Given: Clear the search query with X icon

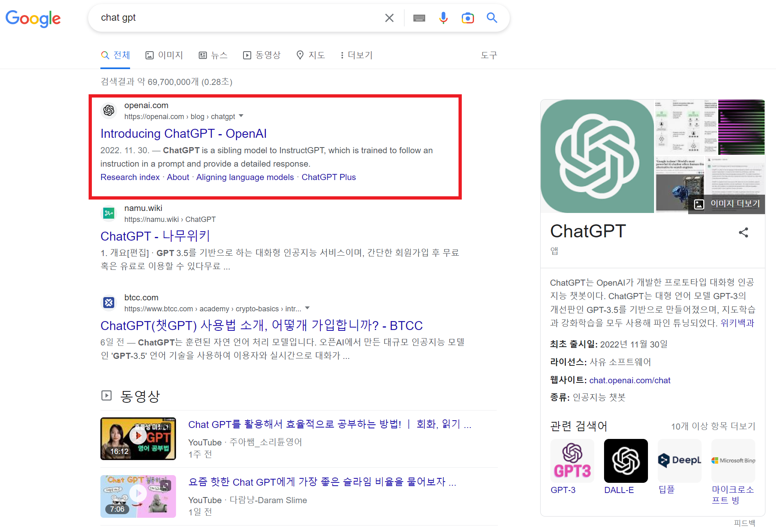Looking at the screenshot, I should click(389, 18).
